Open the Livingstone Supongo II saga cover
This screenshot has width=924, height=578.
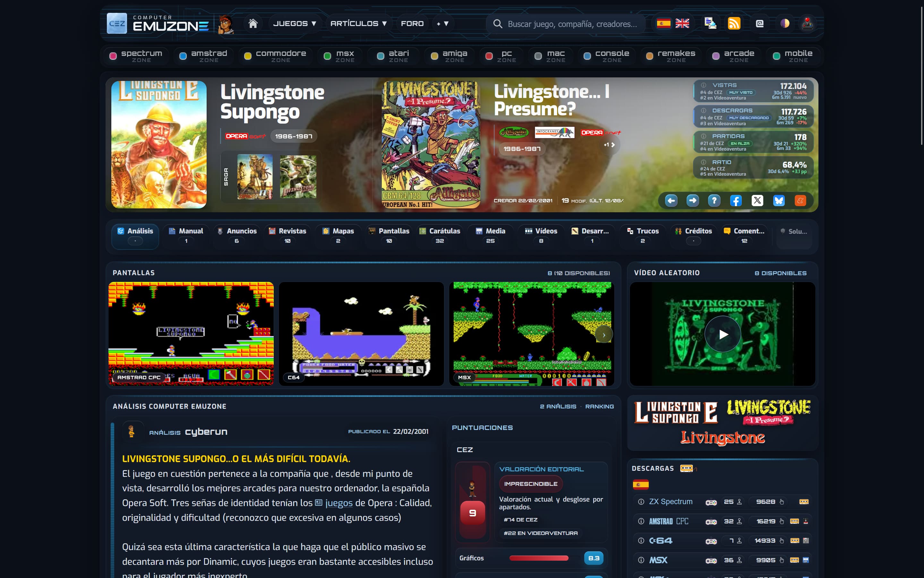click(x=255, y=177)
